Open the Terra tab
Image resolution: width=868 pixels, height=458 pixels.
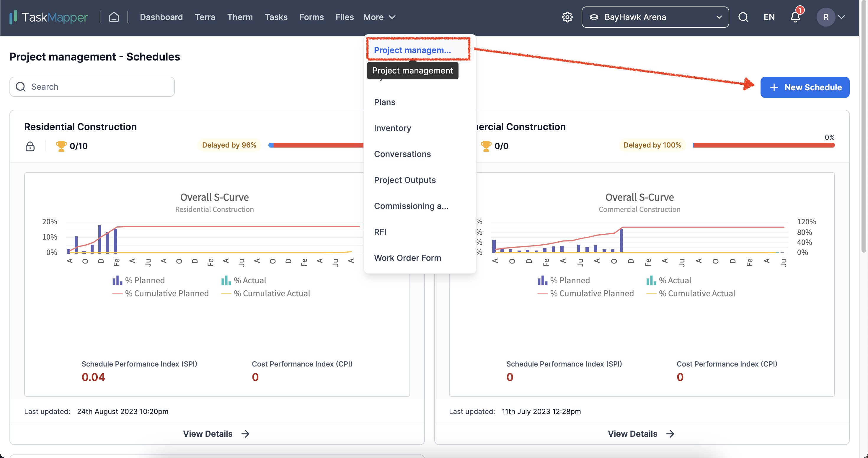[205, 17]
